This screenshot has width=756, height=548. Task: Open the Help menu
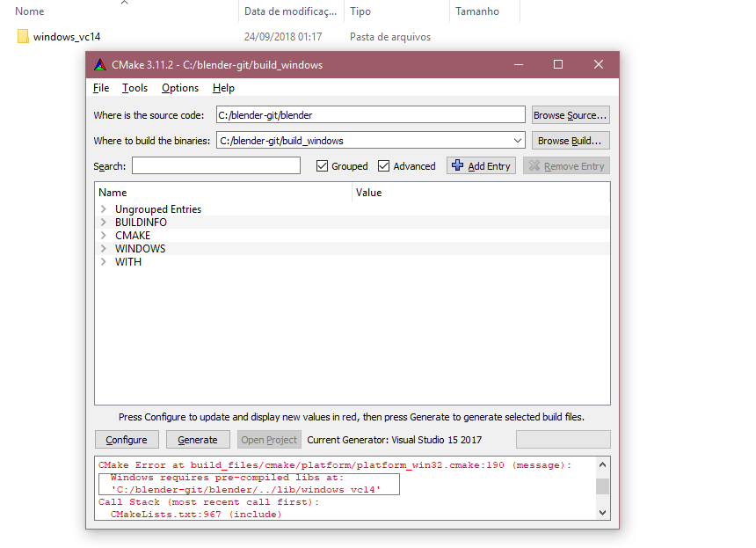click(x=223, y=88)
